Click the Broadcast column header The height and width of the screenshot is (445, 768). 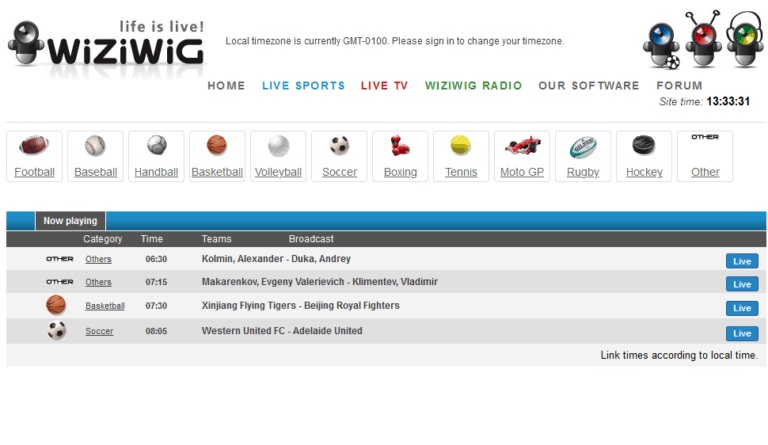click(311, 239)
